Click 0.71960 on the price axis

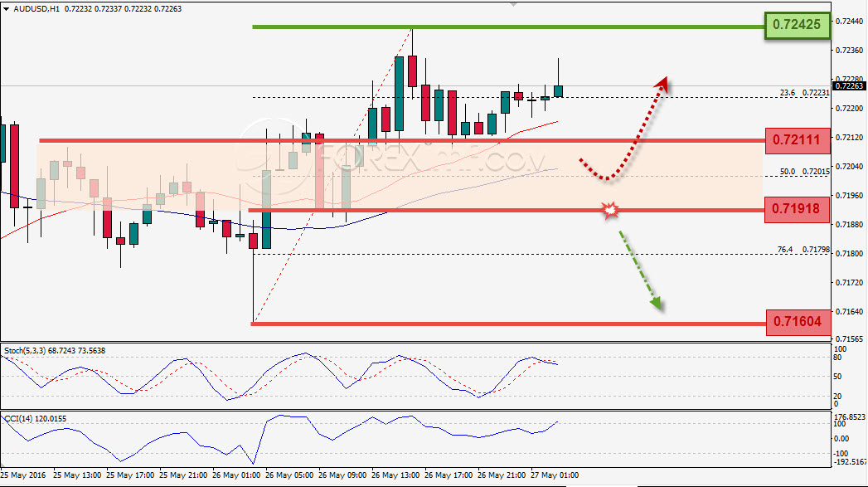(x=849, y=196)
